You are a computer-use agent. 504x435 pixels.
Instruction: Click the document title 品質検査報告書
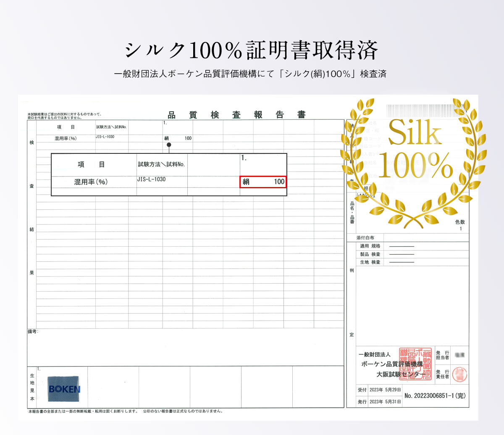(237, 115)
